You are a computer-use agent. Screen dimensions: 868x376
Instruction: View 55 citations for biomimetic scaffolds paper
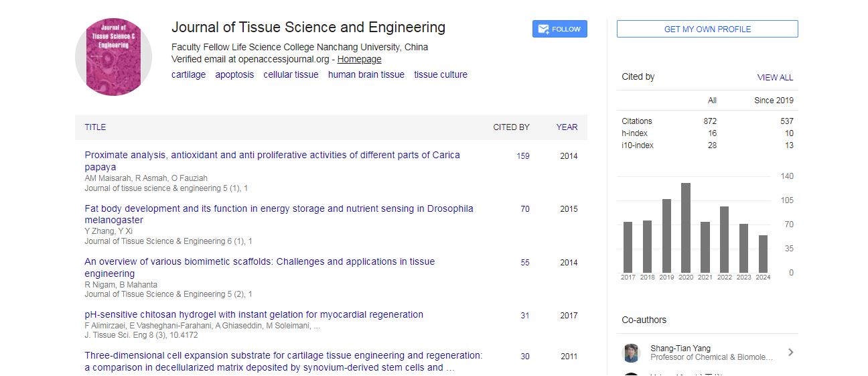[524, 263]
